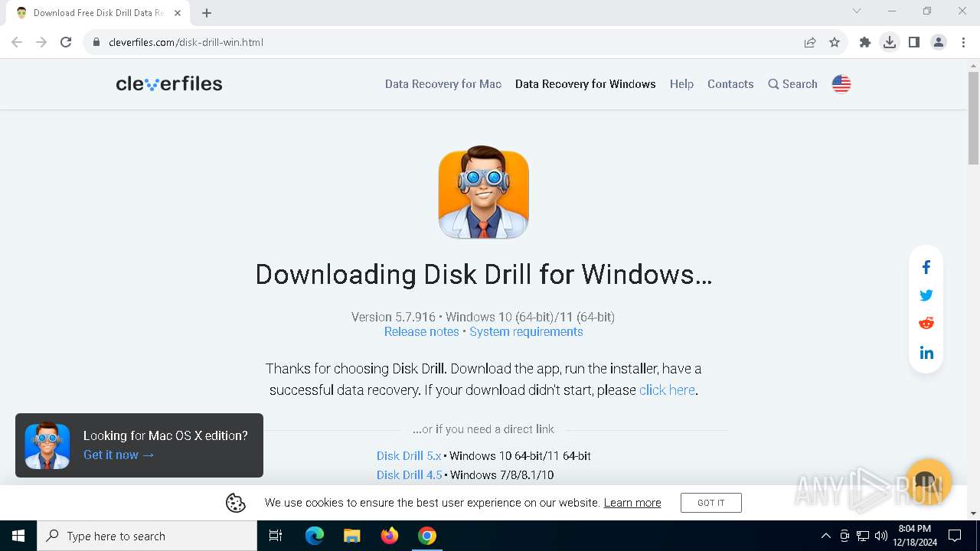
Task: Click the Mac OS X promo mascot icon
Action: point(47,445)
